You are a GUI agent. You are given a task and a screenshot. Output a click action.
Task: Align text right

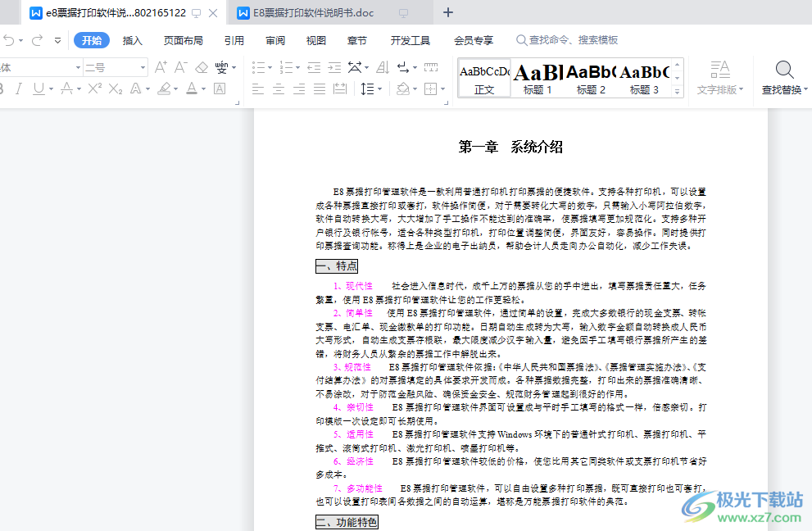pos(299,89)
